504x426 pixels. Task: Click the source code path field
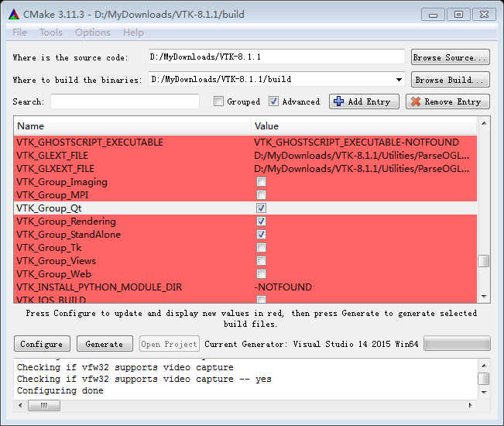coord(276,57)
